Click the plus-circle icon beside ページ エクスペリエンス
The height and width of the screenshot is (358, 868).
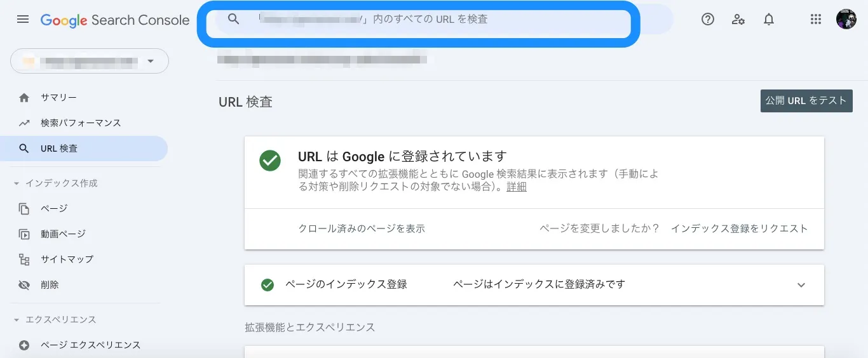point(24,345)
